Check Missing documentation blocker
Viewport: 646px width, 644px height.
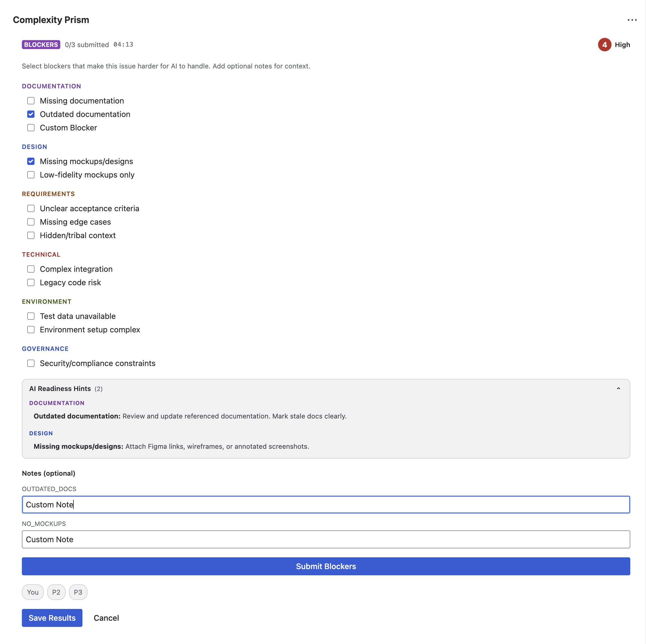click(31, 101)
